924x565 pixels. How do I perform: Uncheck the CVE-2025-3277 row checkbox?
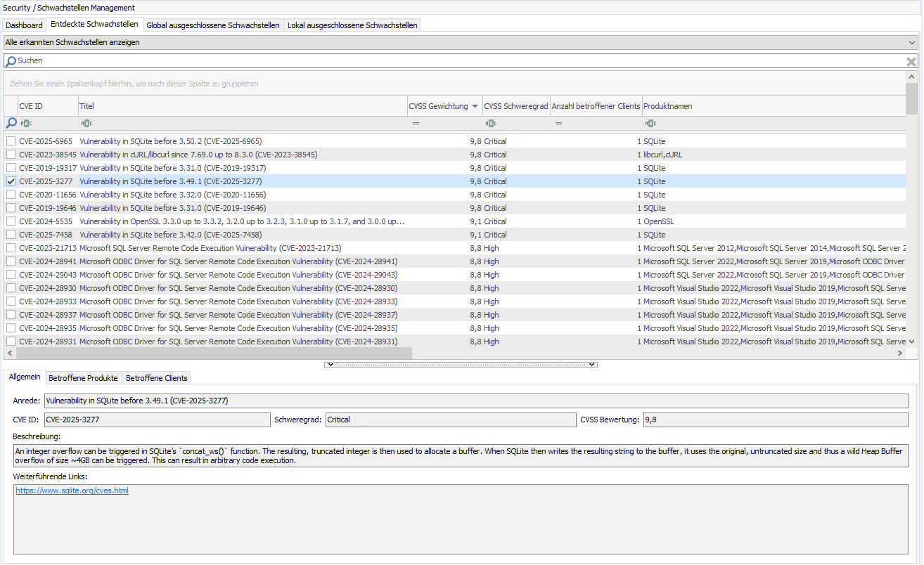click(11, 181)
